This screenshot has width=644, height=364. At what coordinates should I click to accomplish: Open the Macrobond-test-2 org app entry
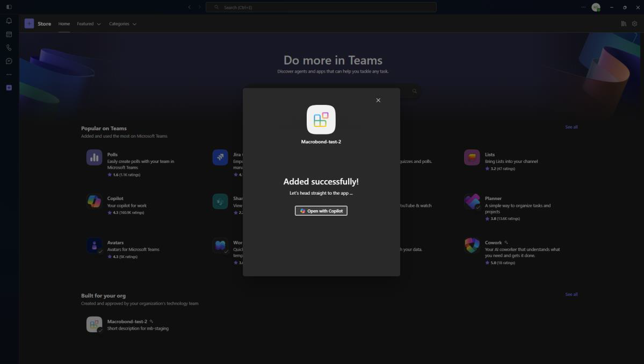click(x=127, y=325)
